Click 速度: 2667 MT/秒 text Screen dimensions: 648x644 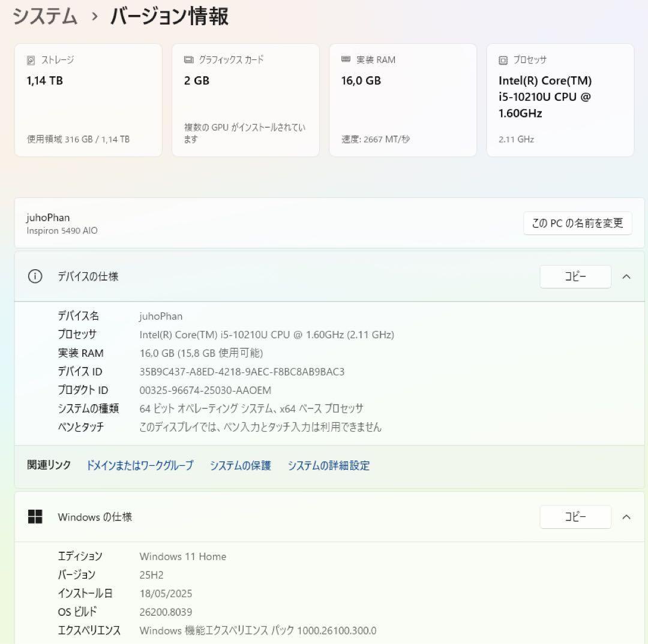pos(376,139)
